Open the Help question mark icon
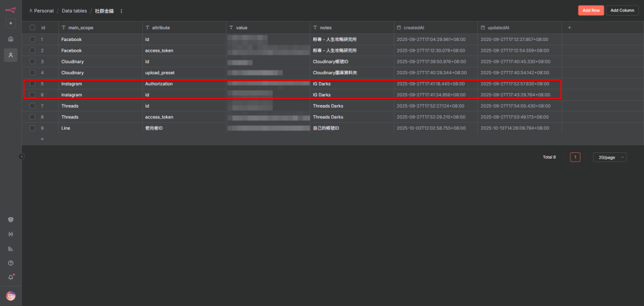 (11, 263)
